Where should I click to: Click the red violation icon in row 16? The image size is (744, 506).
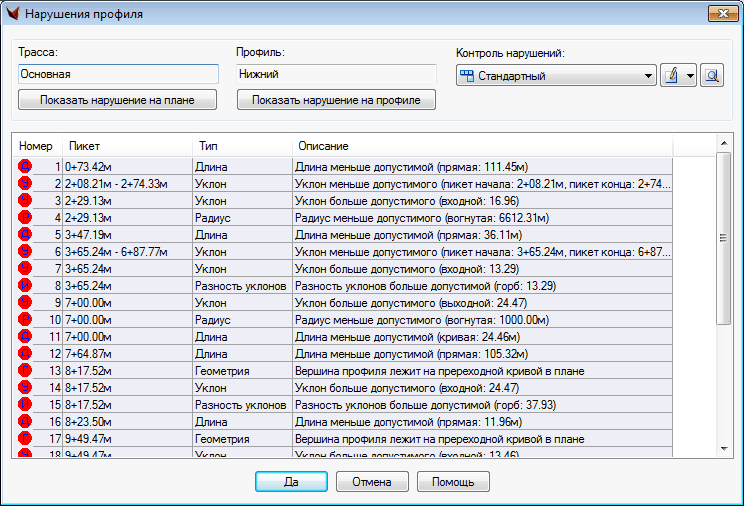click(24, 421)
